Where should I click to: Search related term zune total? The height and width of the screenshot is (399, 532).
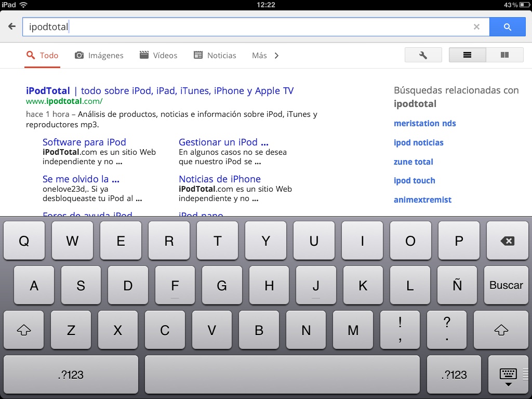tap(413, 162)
